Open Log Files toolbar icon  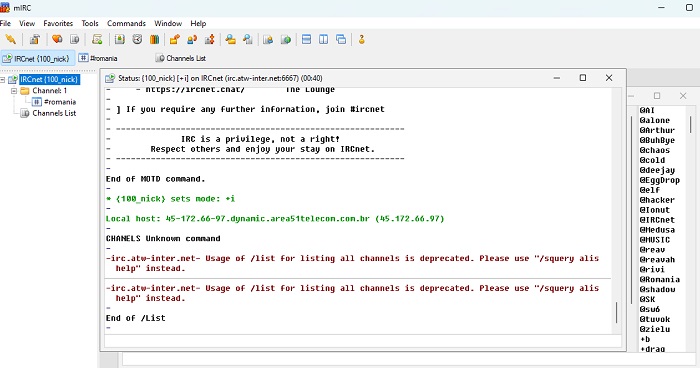[248, 39]
